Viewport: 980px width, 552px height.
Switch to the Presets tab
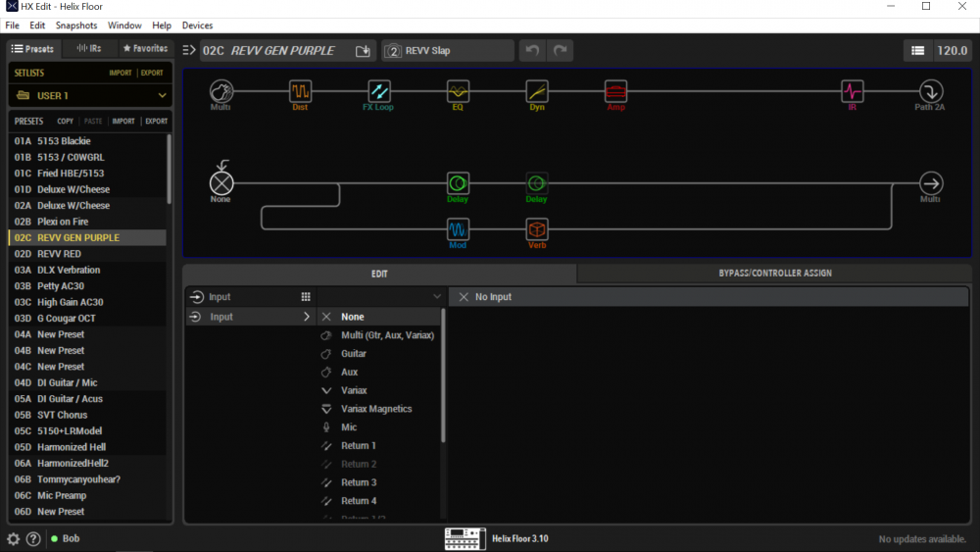(32, 48)
